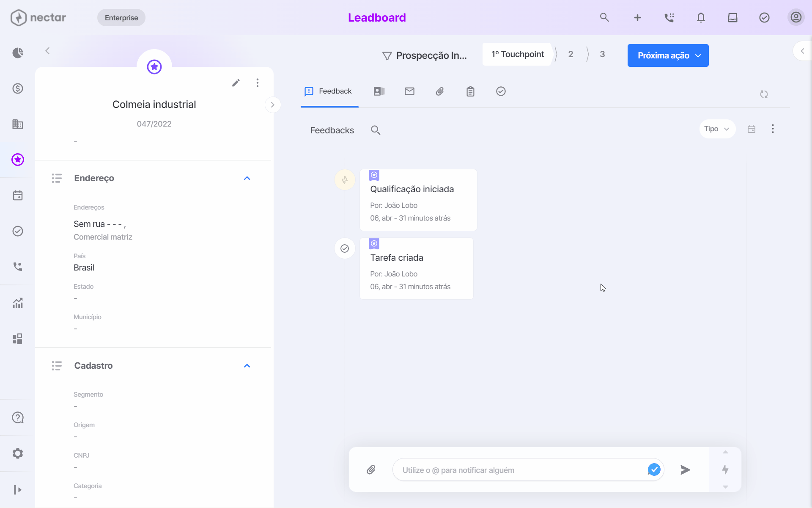Switch to the email tab icon

click(x=409, y=91)
